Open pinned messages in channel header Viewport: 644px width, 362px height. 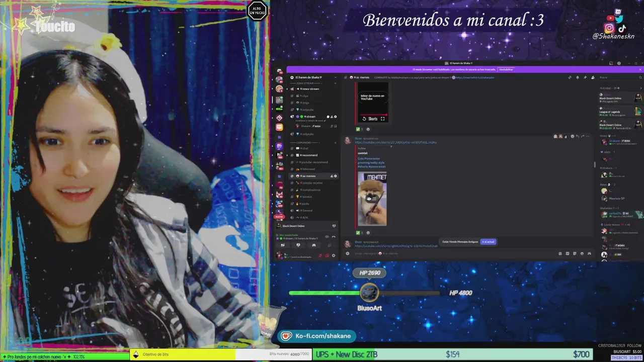pyautogui.click(x=585, y=77)
